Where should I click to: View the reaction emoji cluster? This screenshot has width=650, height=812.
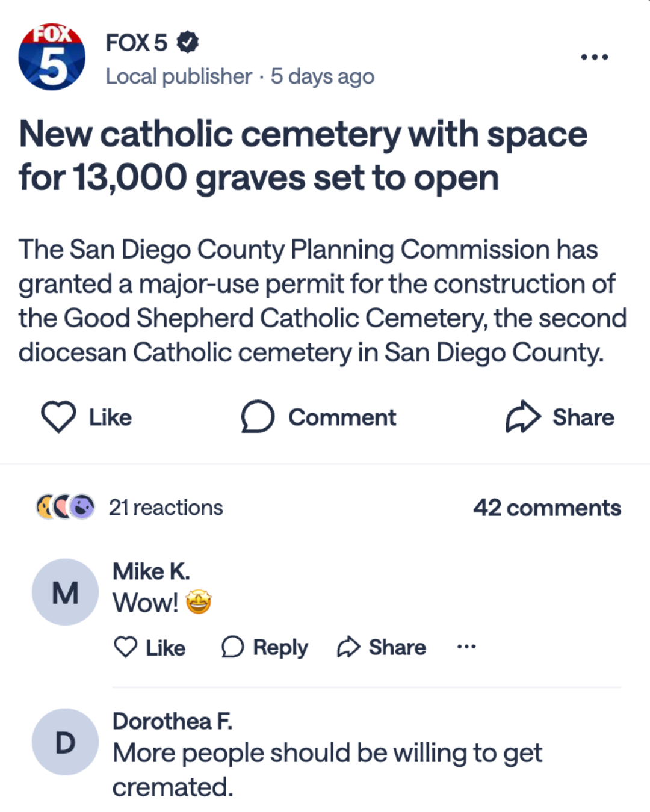click(65, 507)
